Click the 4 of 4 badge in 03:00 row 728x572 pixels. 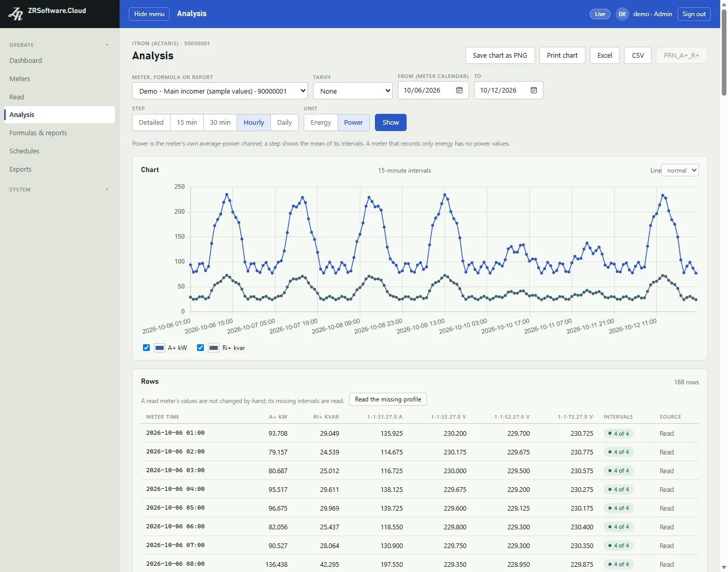pyautogui.click(x=618, y=471)
